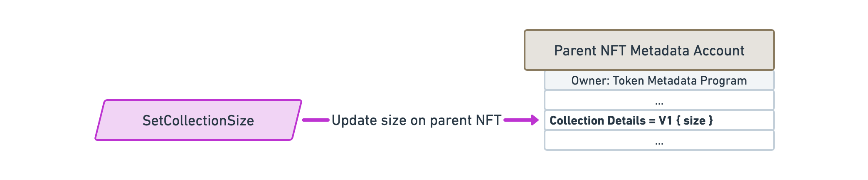The height and width of the screenshot is (180, 868).
Task: Click 'Token Metadata Program' text
Action: click(x=680, y=80)
